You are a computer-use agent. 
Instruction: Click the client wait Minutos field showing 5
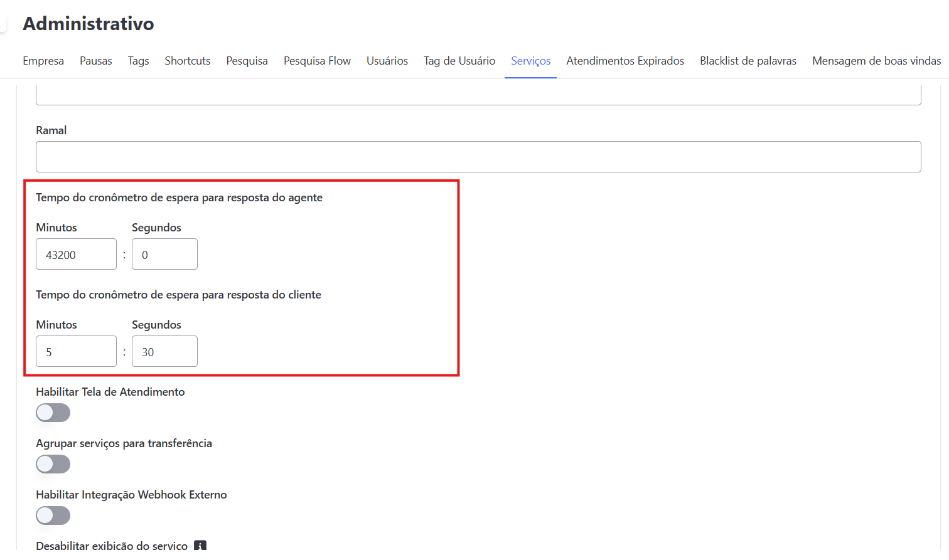[76, 351]
